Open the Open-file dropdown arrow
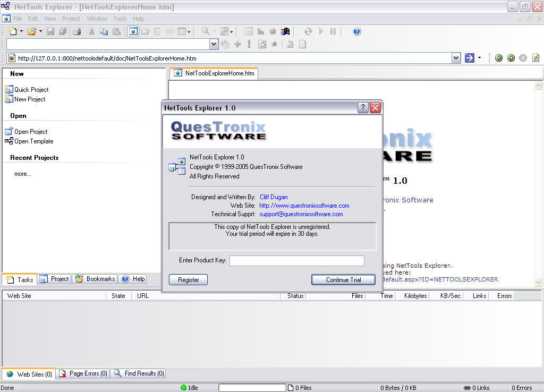Screen dimensions: 544x392 (x=40, y=31)
